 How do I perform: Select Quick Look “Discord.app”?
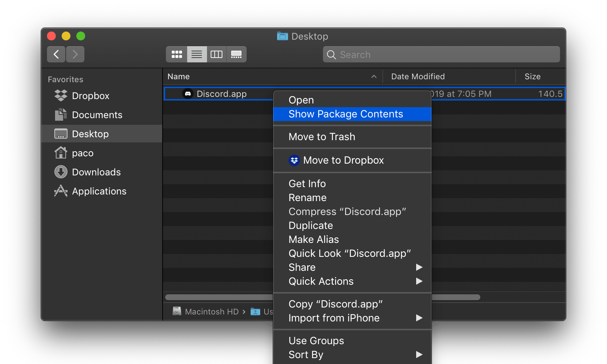(x=352, y=253)
